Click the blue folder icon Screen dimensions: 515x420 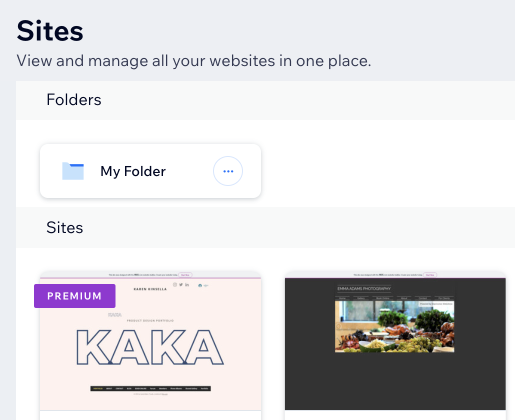(x=73, y=171)
